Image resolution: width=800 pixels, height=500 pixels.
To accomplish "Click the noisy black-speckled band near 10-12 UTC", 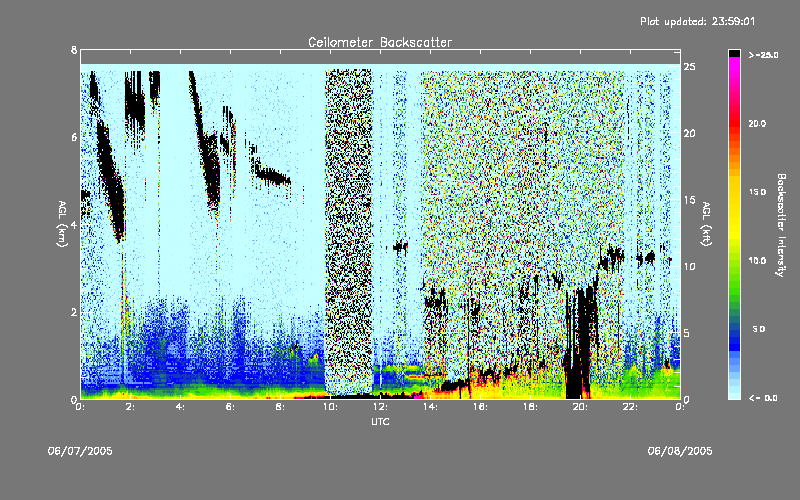I will click(349, 232).
